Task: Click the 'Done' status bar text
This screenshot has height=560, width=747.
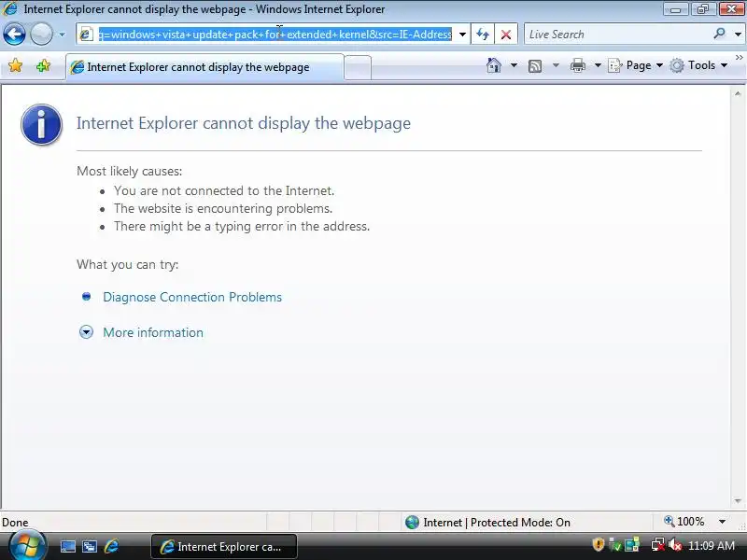Action: [15, 523]
